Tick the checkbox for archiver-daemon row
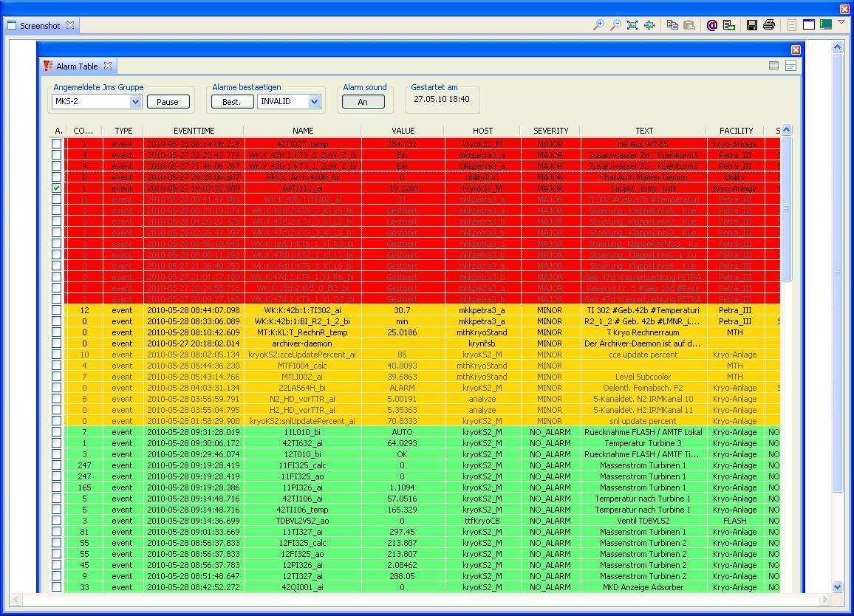 (x=57, y=343)
